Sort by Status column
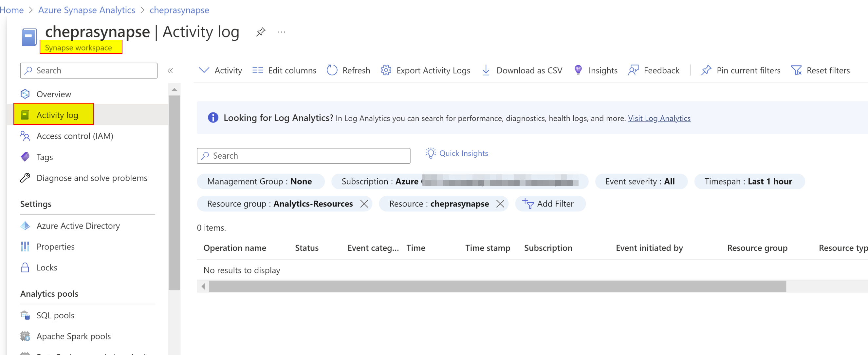 point(306,248)
